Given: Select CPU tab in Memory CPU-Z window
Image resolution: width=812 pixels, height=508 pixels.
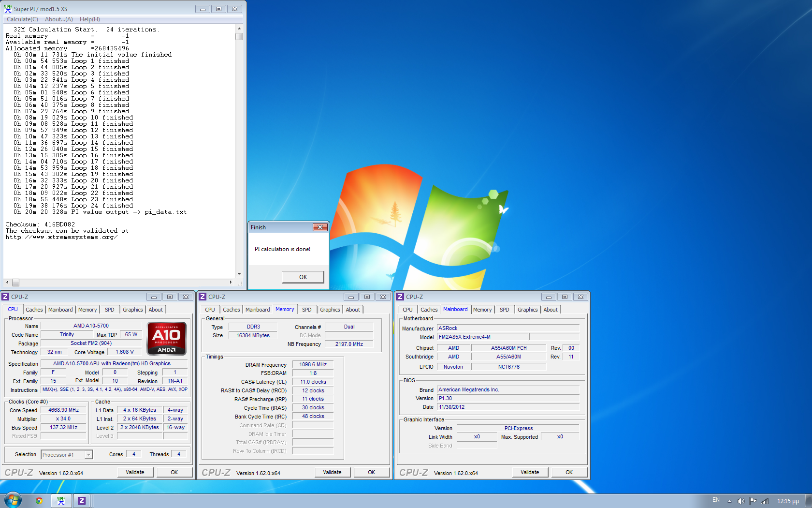Looking at the screenshot, I should [210, 310].
